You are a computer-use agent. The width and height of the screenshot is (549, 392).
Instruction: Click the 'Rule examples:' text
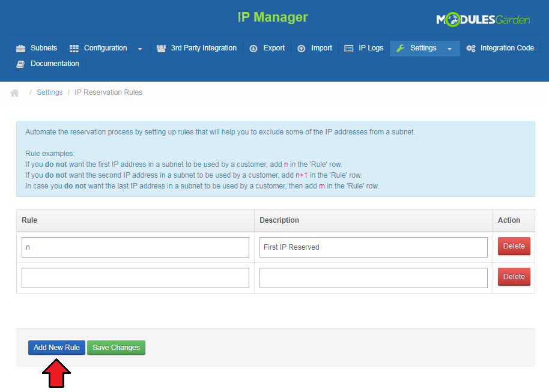click(x=50, y=154)
